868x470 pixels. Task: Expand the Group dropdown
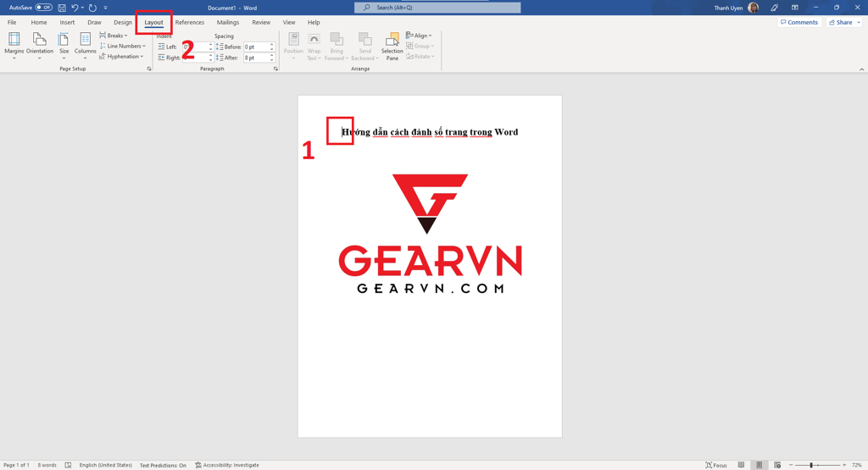420,46
